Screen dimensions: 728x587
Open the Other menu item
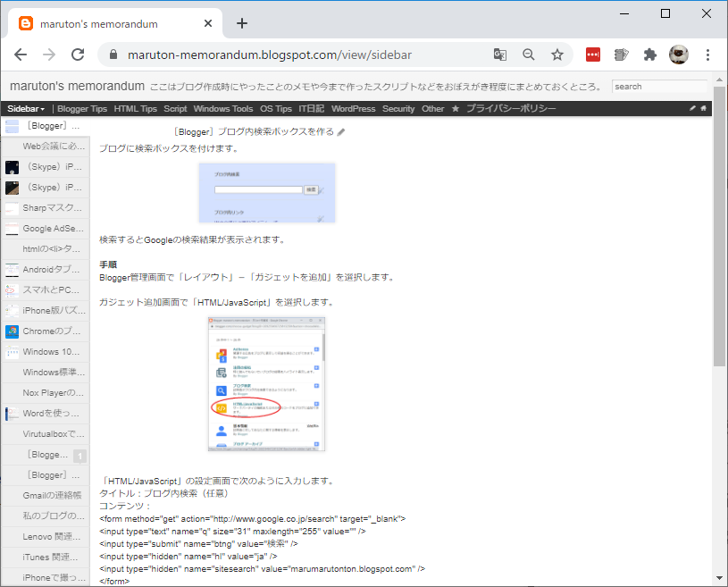tap(432, 109)
